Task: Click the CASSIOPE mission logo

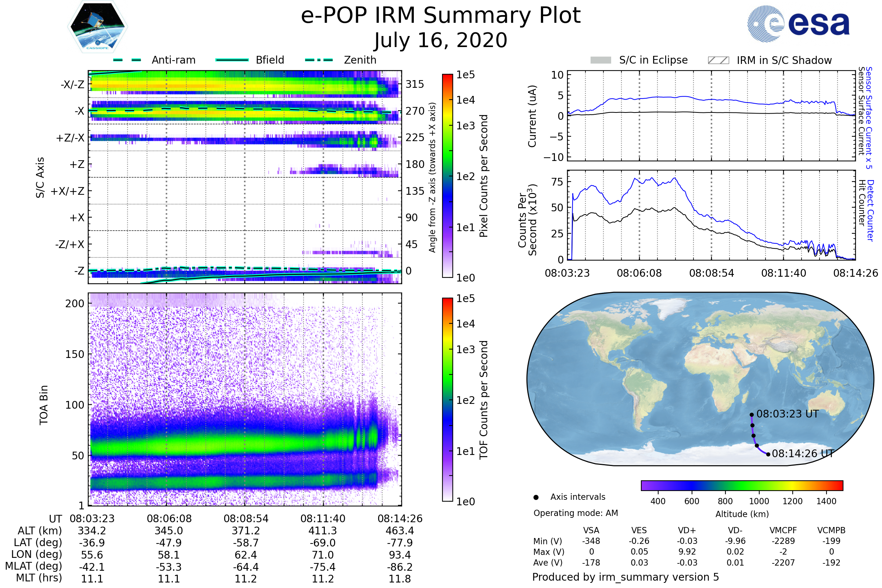Action: click(x=97, y=27)
